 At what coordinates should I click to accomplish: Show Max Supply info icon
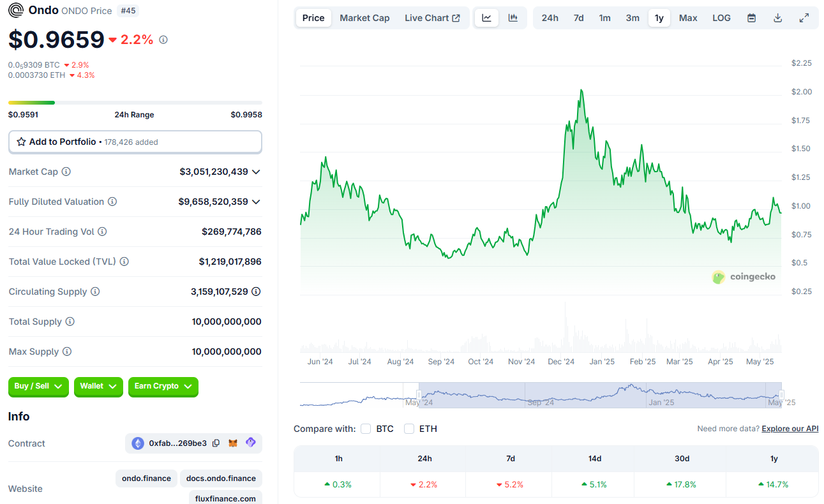tap(67, 352)
